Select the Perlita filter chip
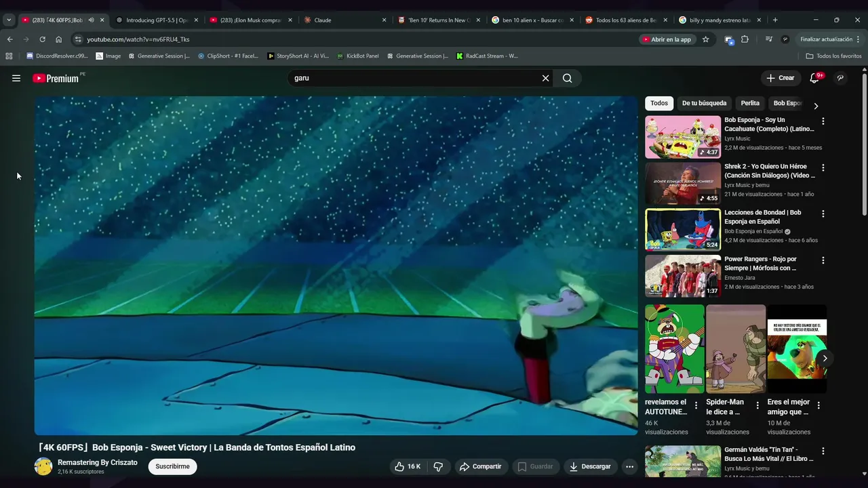Viewport: 868px width, 488px height. pos(750,103)
